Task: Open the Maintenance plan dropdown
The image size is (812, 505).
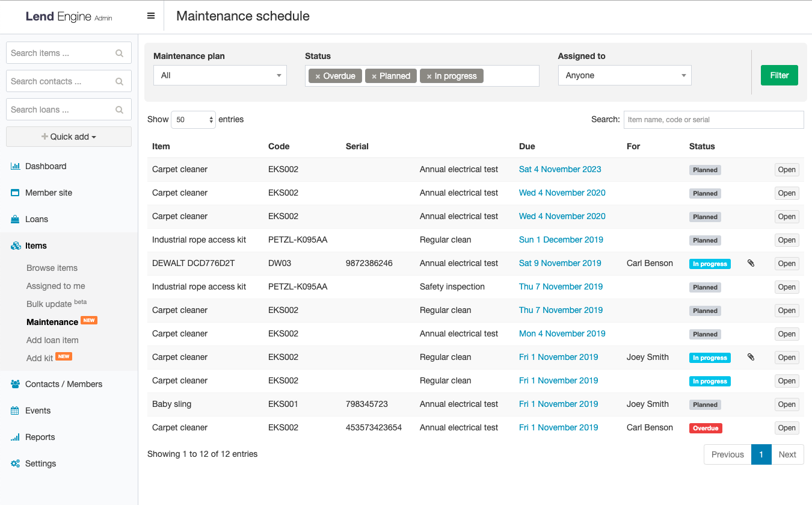Action: click(x=220, y=75)
